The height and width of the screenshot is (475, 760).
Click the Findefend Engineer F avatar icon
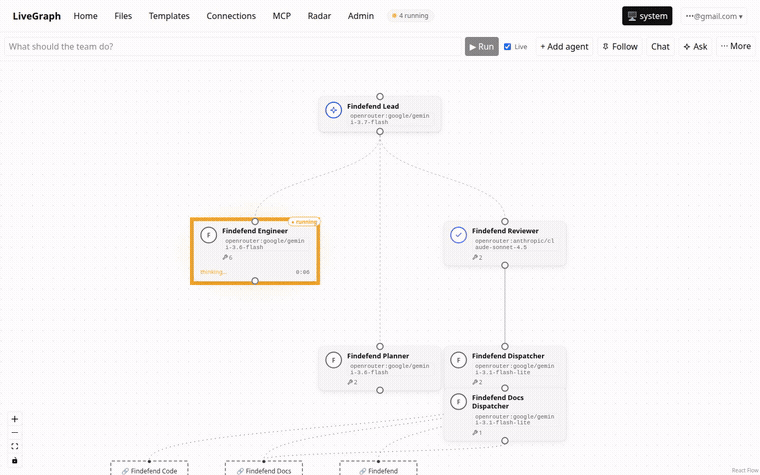click(208, 235)
